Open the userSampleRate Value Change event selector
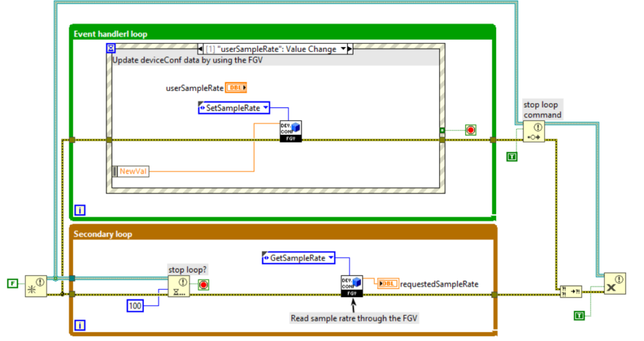 tap(274, 49)
